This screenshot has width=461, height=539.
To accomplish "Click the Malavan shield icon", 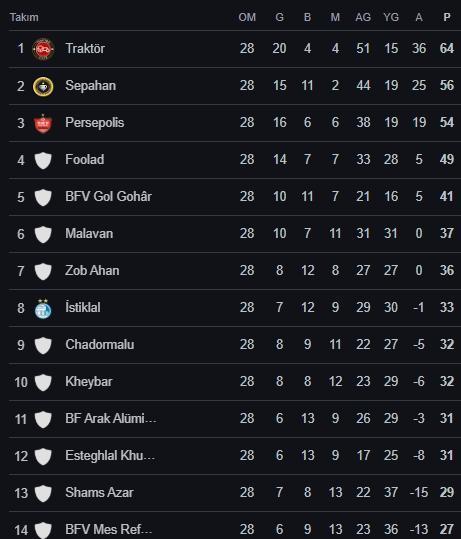I will coord(43,234).
